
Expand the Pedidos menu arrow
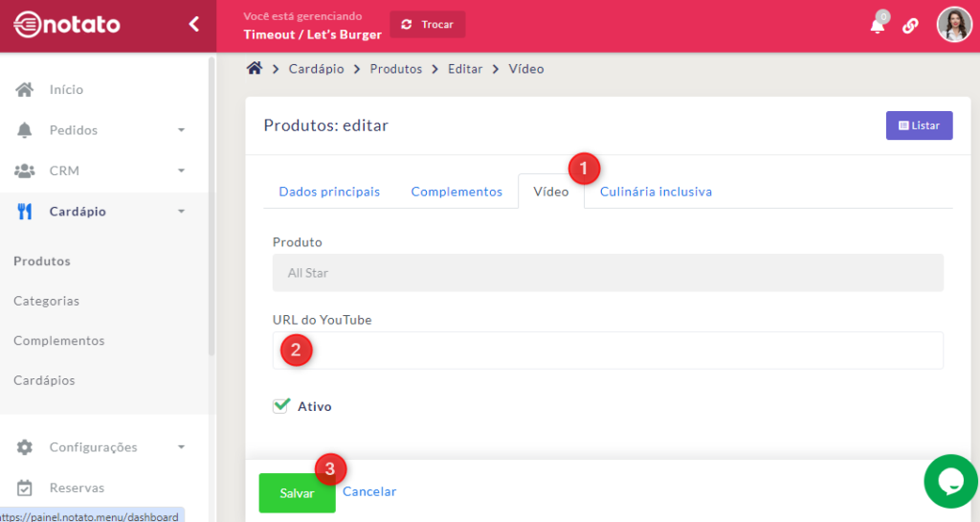pos(181,130)
